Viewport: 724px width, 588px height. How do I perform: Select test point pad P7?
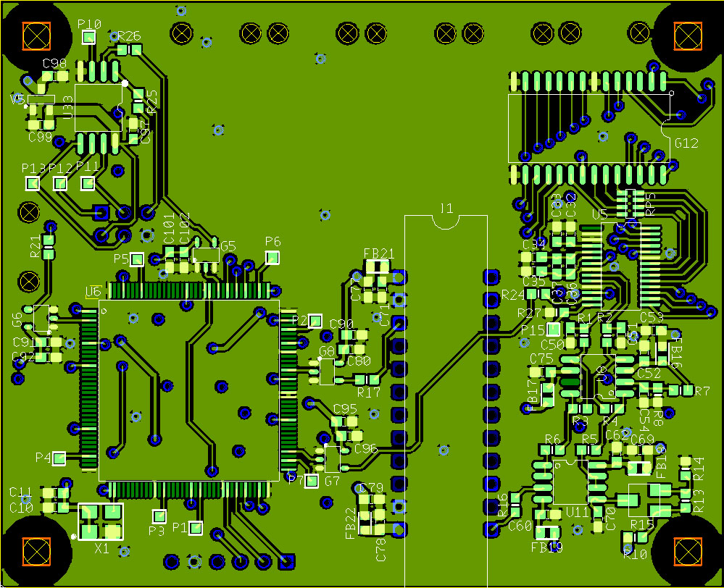[x=312, y=480]
